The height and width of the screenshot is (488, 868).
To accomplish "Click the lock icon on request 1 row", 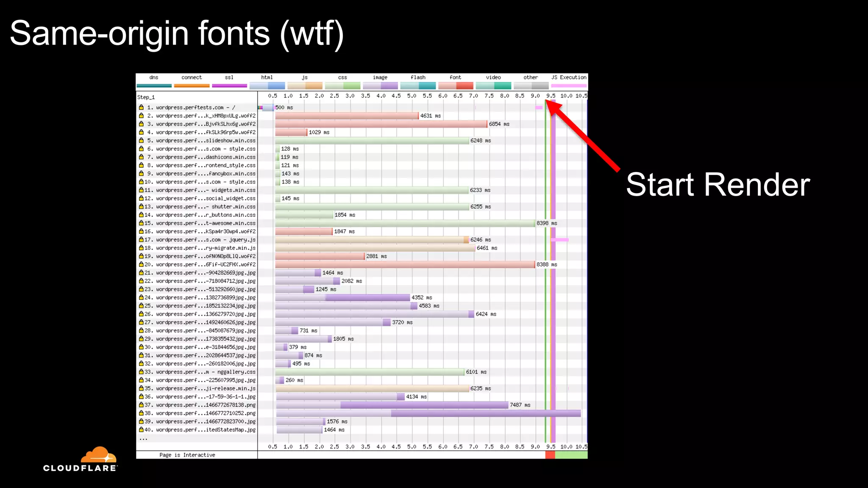I will (141, 108).
